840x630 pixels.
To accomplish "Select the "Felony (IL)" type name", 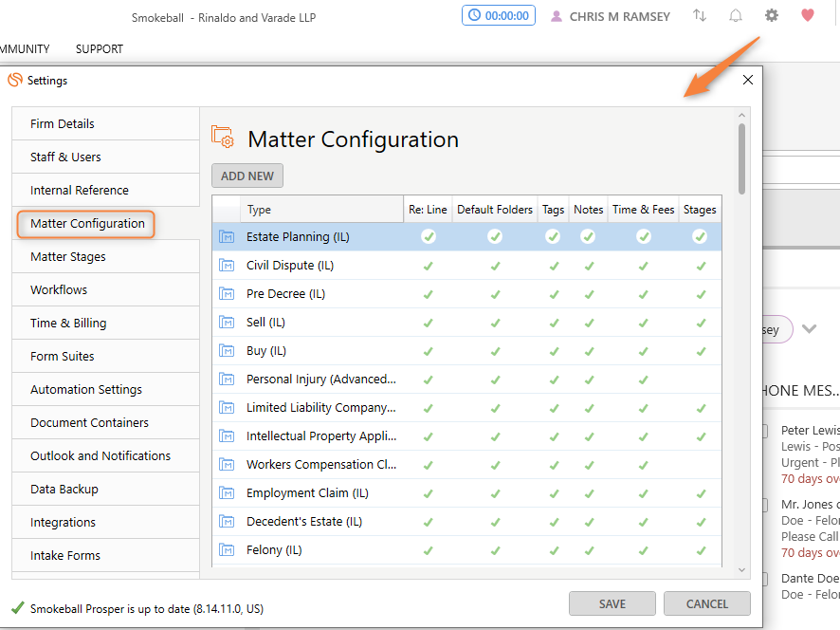I will point(274,549).
